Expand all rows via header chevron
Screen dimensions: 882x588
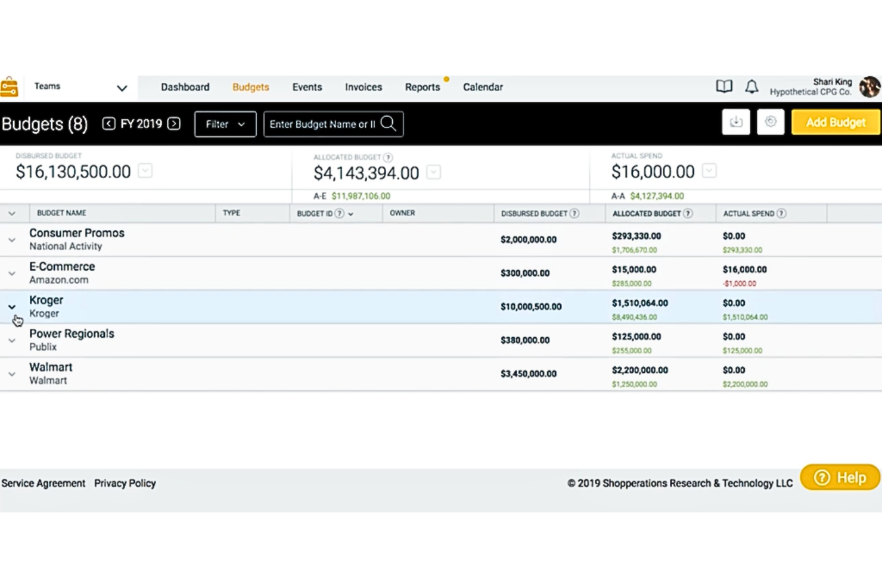12,213
